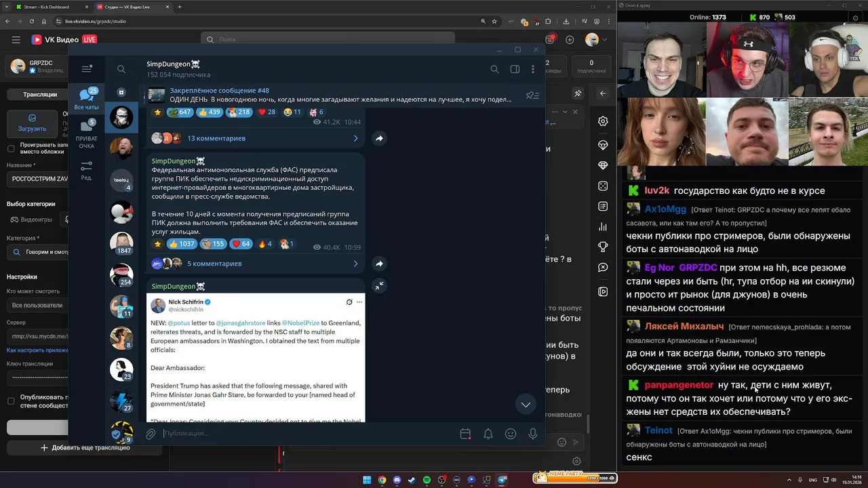The height and width of the screenshot is (488, 868).
Task: Select 'ПРИВАТ ОЧКА' Telegram folder
Action: [86, 134]
